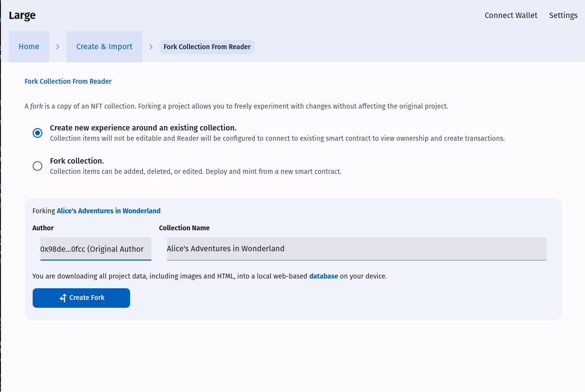Viewport: 585px width, 392px height.
Task: Open Settings in the top bar
Action: 563,16
